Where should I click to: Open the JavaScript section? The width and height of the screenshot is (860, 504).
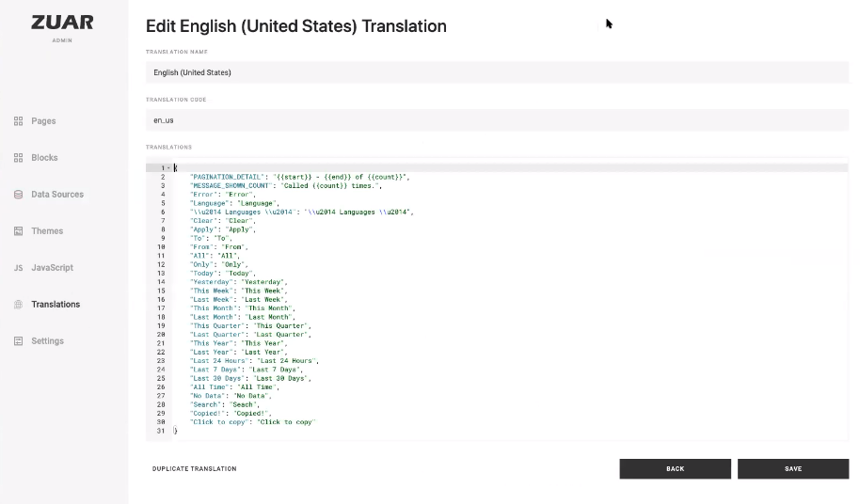[x=52, y=268]
